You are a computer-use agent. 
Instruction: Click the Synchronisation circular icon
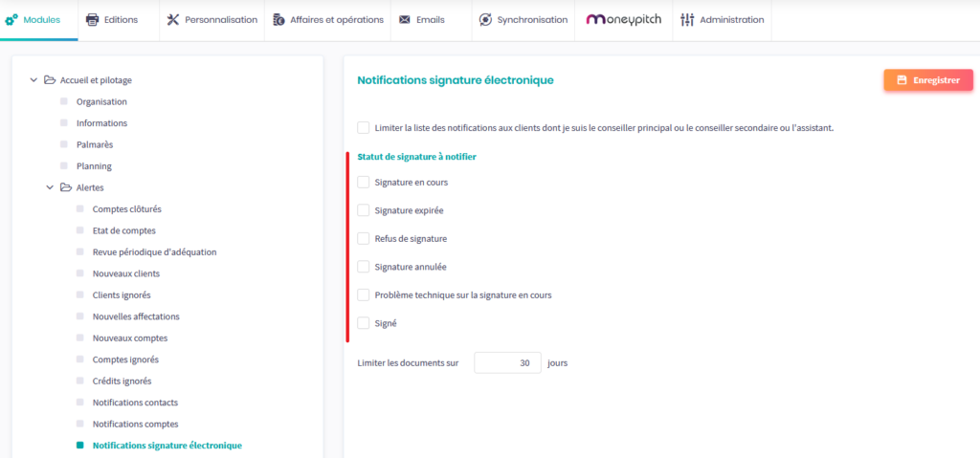click(485, 19)
